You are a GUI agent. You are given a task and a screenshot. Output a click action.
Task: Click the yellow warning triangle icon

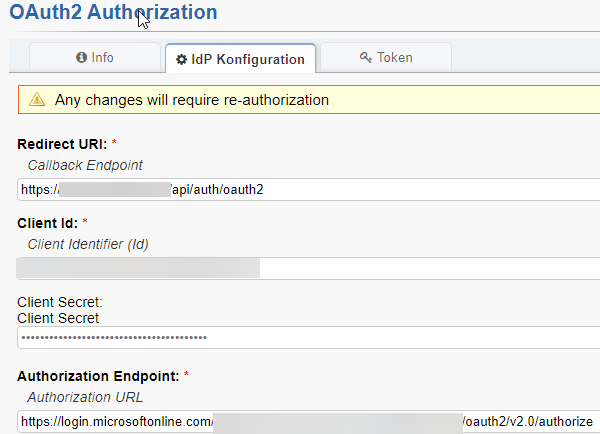pos(37,100)
